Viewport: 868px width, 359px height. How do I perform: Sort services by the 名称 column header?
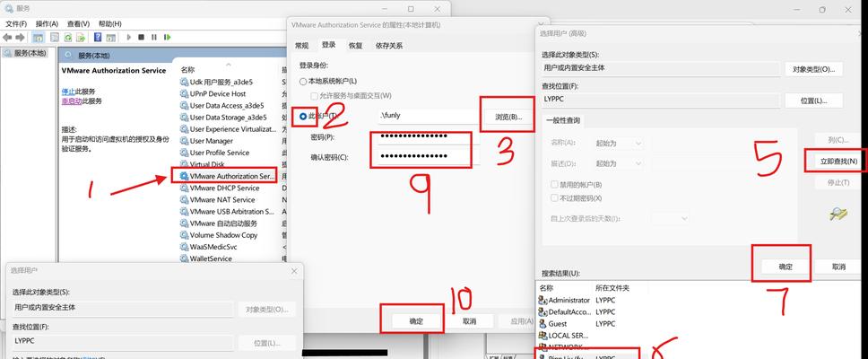[x=187, y=70]
